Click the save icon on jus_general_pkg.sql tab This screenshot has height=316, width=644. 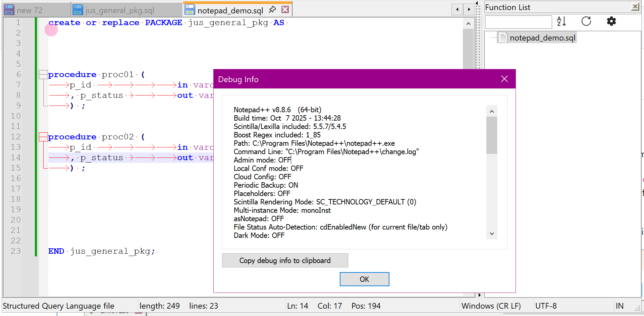click(x=78, y=10)
